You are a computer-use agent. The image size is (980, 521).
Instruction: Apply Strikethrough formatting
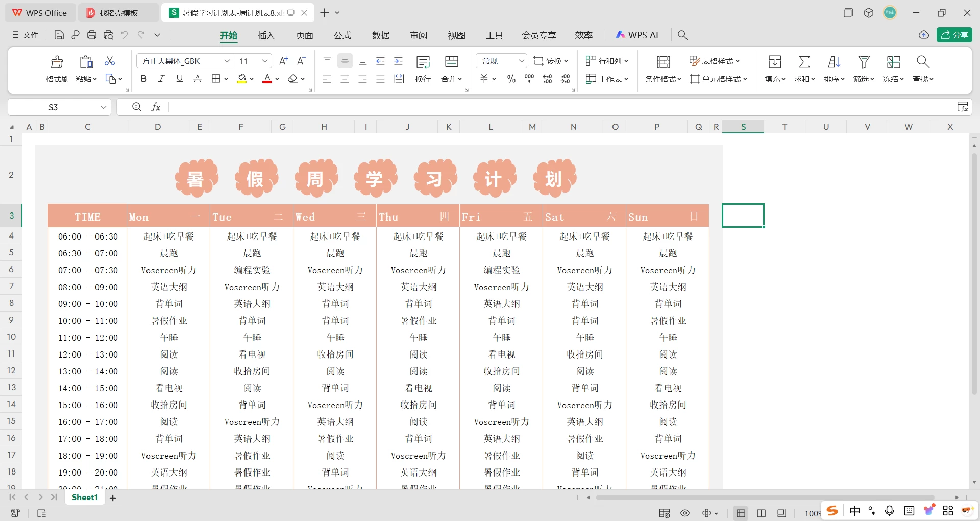[x=198, y=79]
